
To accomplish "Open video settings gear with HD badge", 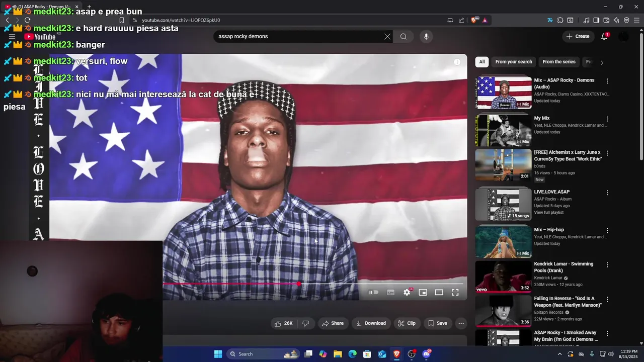I will coord(407,292).
